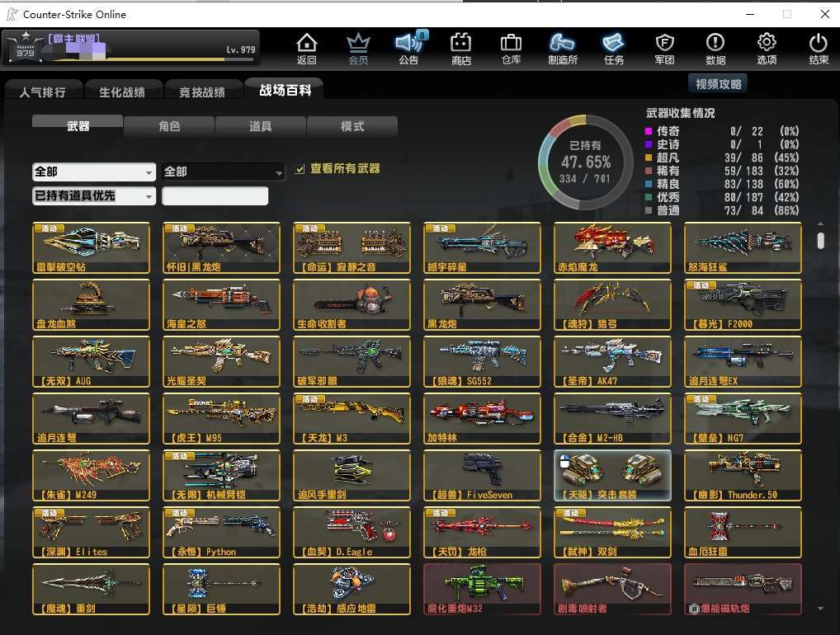Select the 【朱雀】M249 weapon card
The height and width of the screenshot is (635, 840).
(x=91, y=476)
